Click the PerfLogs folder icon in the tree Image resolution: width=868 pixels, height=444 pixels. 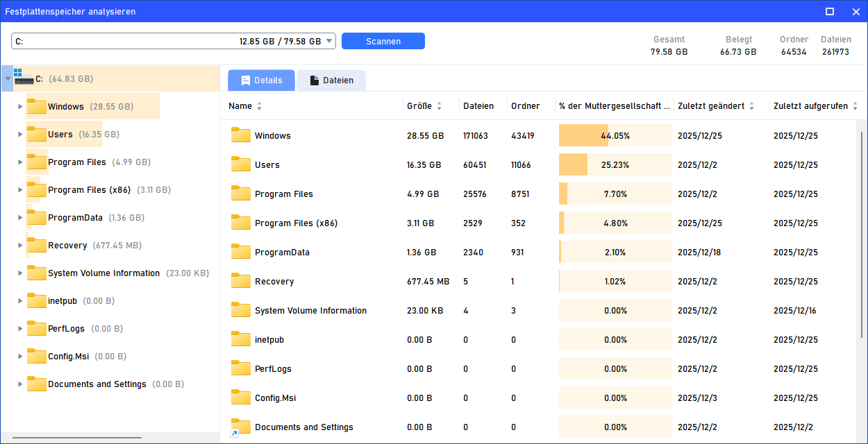tap(36, 328)
